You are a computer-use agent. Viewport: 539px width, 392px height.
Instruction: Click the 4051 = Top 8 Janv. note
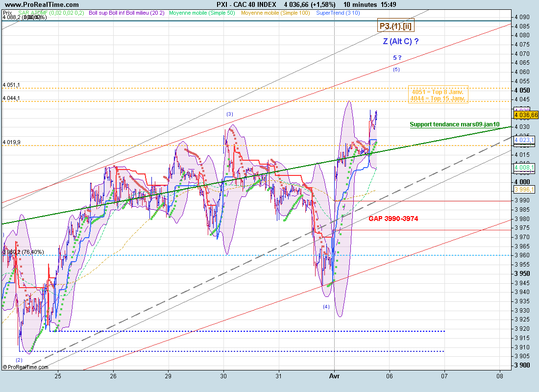pyautogui.click(x=437, y=92)
